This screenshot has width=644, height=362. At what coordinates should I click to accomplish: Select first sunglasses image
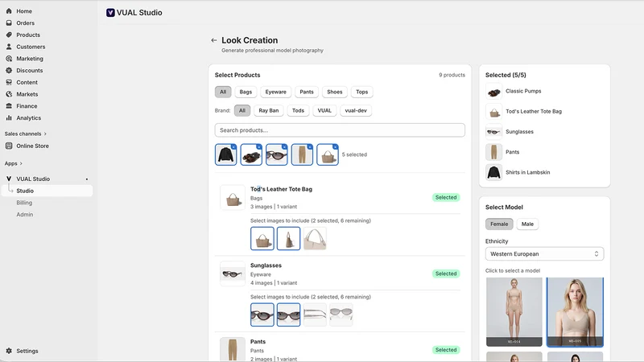pyautogui.click(x=262, y=315)
